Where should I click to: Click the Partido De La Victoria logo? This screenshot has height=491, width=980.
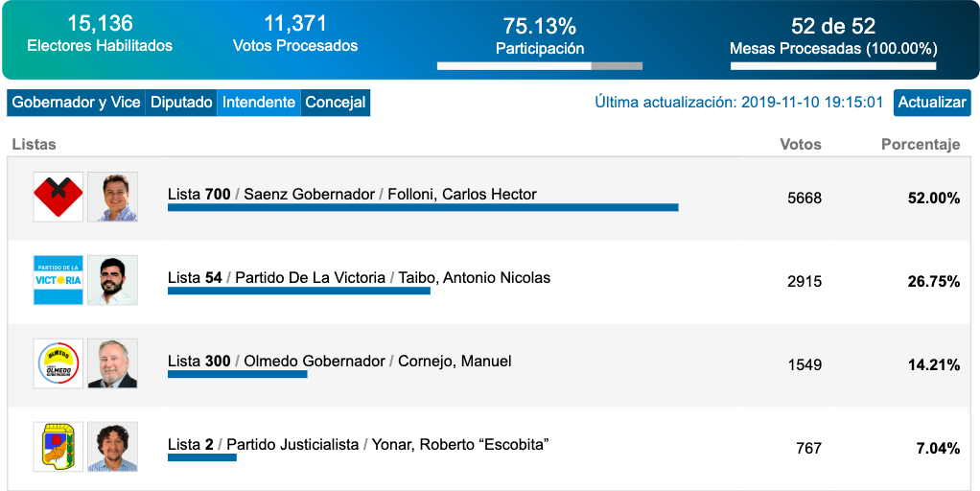(x=58, y=280)
